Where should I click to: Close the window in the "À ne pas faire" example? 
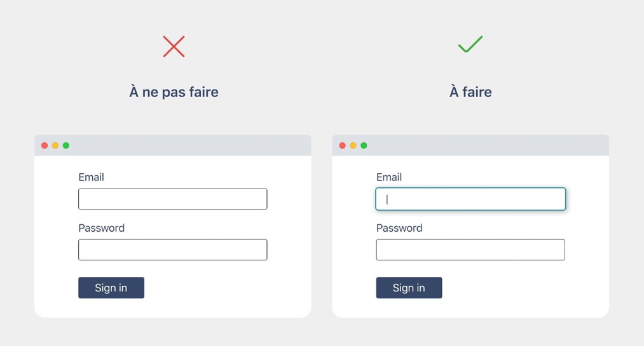[45, 145]
